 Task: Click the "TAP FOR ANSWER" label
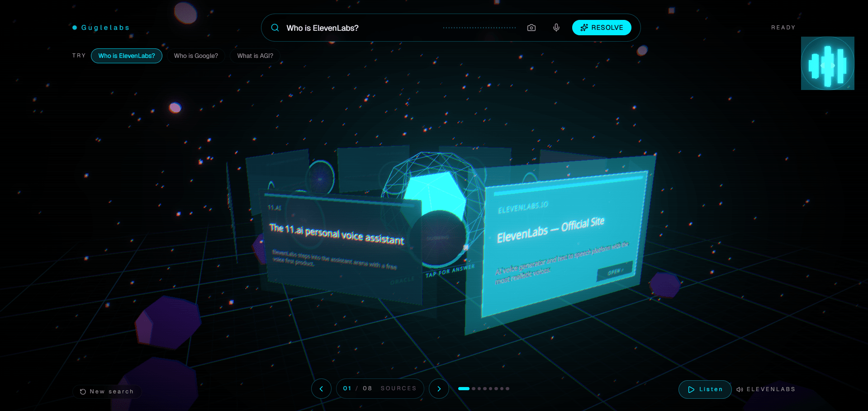click(x=450, y=271)
